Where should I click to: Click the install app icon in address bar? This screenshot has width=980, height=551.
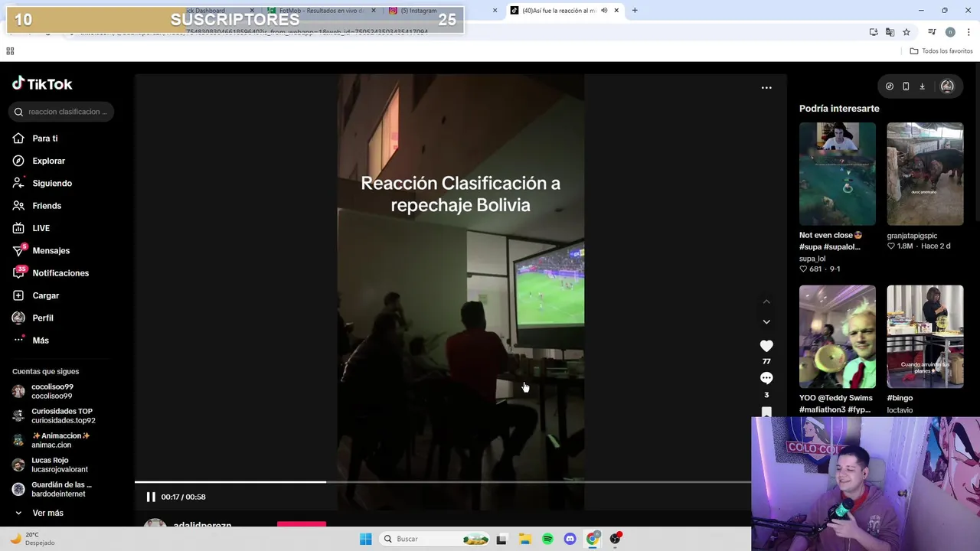874,32
